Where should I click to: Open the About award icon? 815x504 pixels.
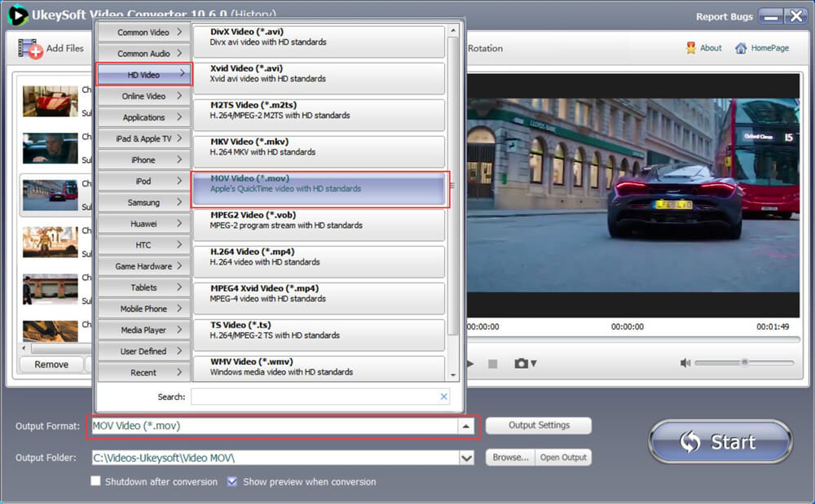coord(691,48)
